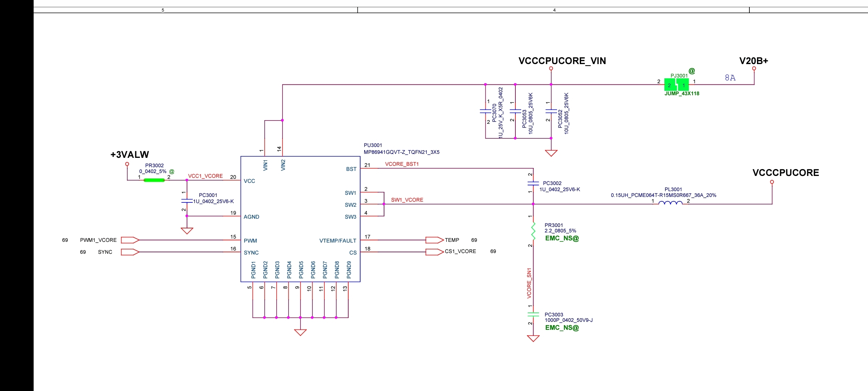Select the PR3002 green 0-ohm resistor
Image resolution: width=868 pixels, height=391 pixels.
click(154, 180)
